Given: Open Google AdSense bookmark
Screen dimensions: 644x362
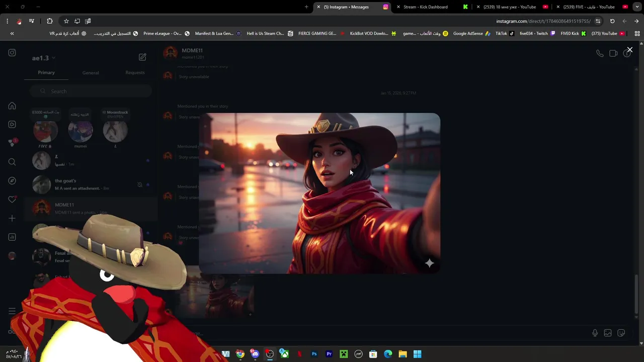Looking at the screenshot, I should tap(471, 34).
